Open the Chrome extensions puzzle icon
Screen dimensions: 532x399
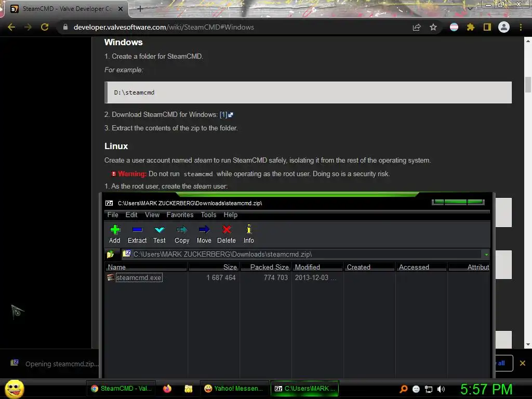tap(471, 27)
